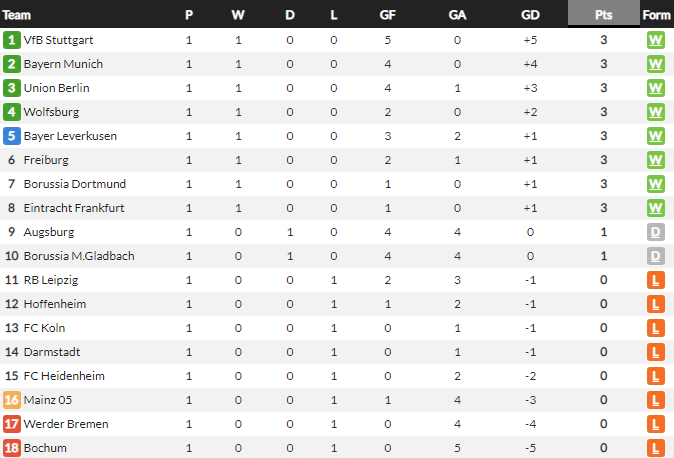Click Bochum's orange L form badge
The height and width of the screenshot is (458, 674).
(656, 448)
